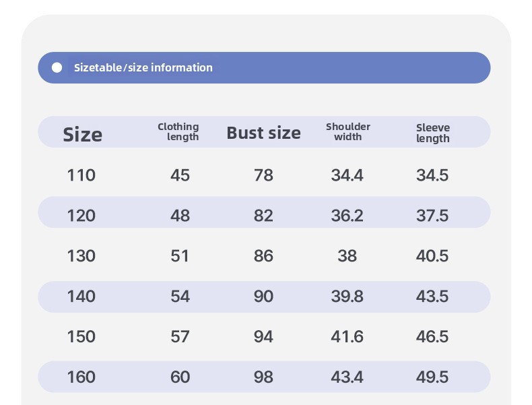Click the size 150 row label
The image size is (532, 405).
point(81,336)
